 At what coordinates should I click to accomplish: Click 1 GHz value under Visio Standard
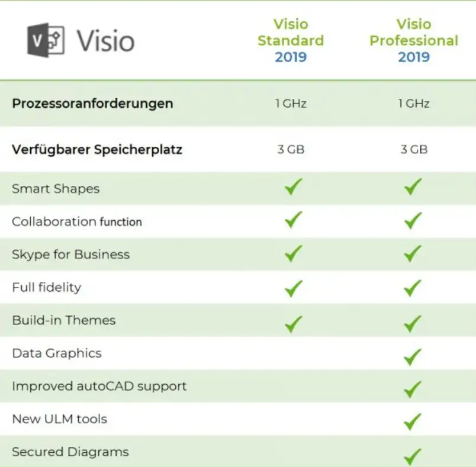click(291, 104)
